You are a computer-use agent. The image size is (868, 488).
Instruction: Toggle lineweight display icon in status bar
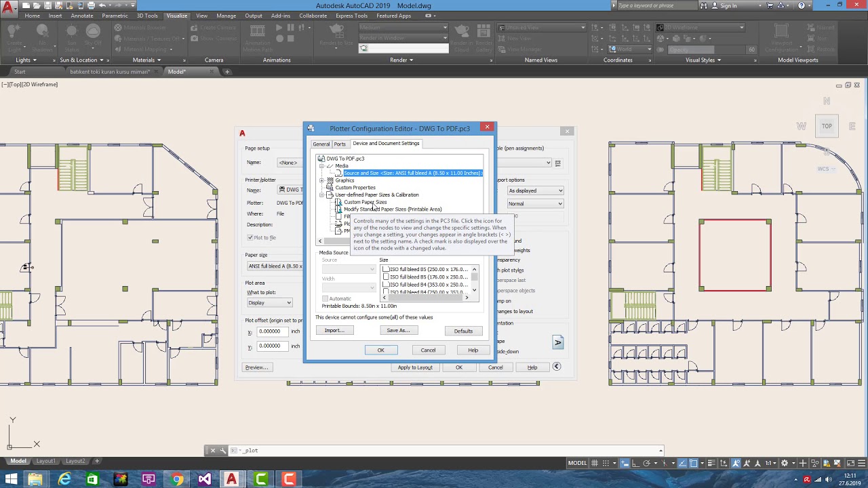[x=711, y=463]
